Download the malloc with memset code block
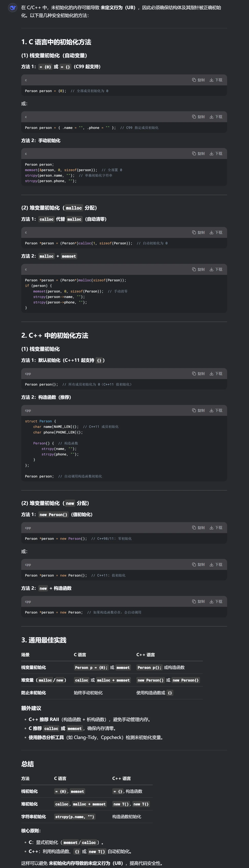The image size is (249, 868). point(216,269)
